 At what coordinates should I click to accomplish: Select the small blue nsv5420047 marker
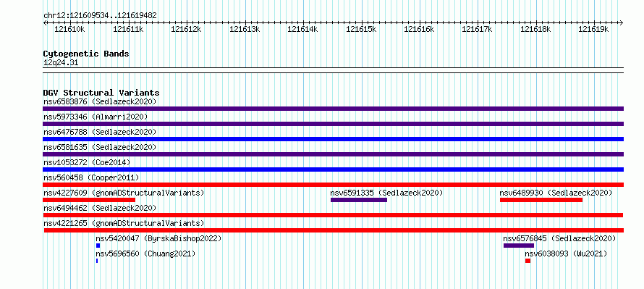98,246
